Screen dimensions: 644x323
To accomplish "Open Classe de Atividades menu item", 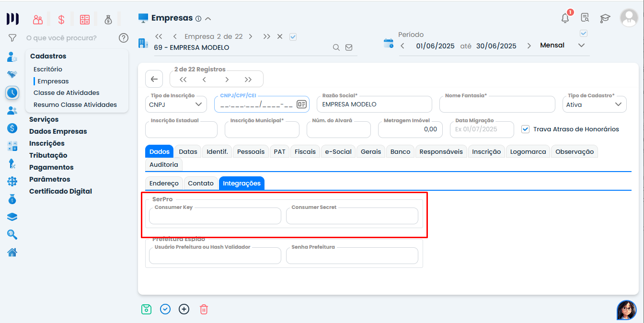I will [67, 92].
